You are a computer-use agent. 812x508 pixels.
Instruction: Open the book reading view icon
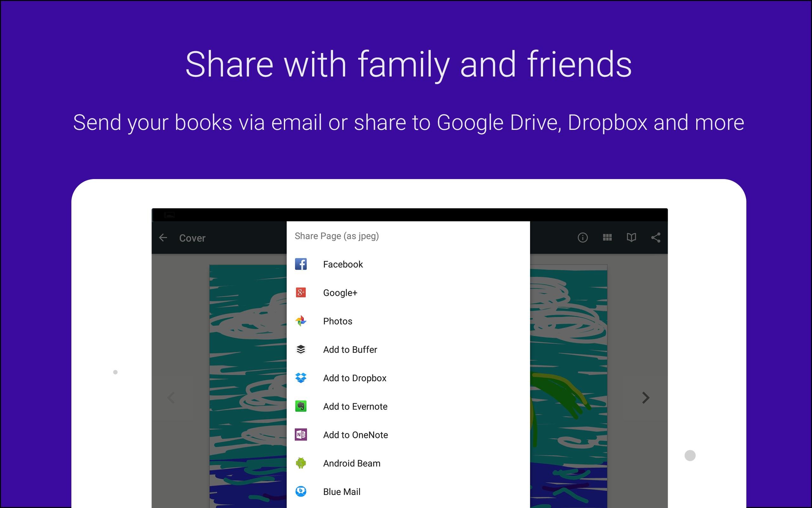click(631, 237)
